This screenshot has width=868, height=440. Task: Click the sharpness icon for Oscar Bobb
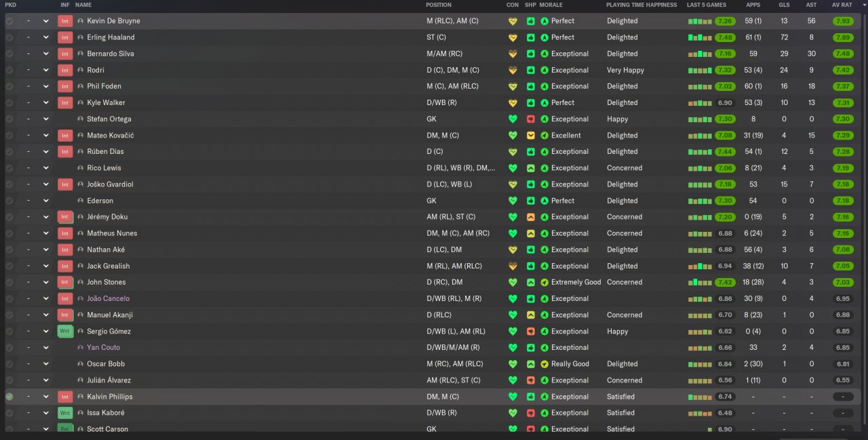pyautogui.click(x=530, y=364)
